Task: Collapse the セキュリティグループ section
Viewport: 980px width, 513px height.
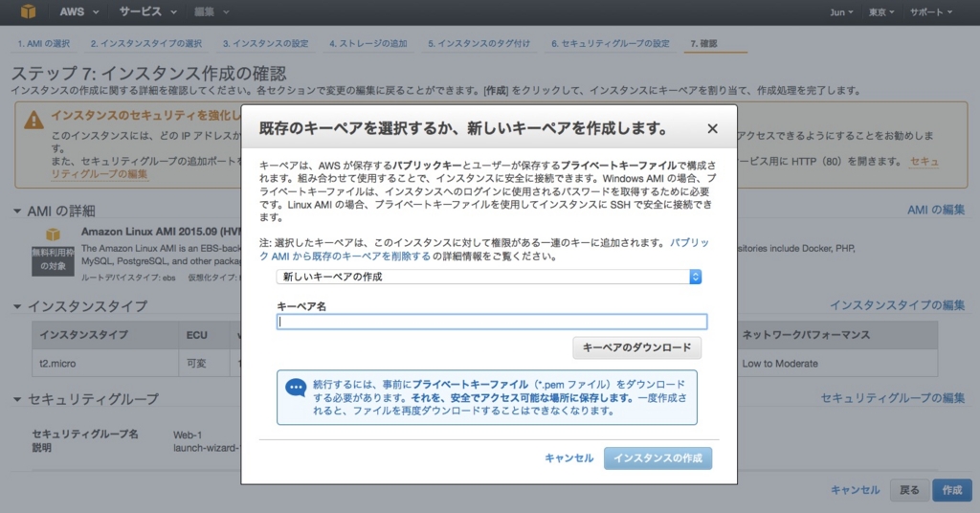Action: (17, 399)
